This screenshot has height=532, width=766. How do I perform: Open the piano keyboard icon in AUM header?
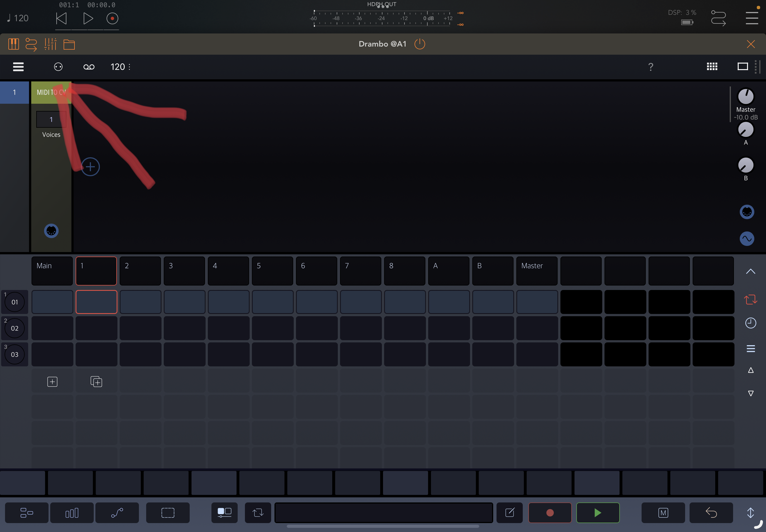(13, 44)
